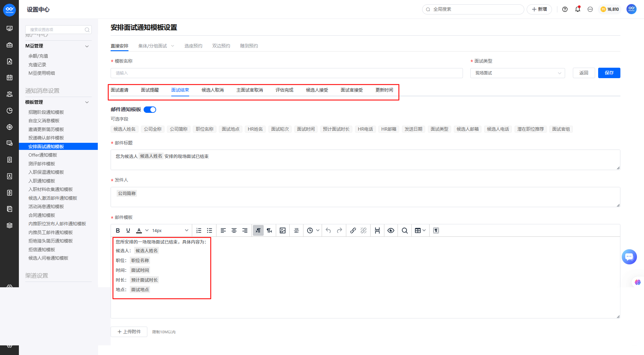Switch to the 更新时间 tab
Image resolution: width=644 pixels, height=355 pixels.
pos(384,90)
